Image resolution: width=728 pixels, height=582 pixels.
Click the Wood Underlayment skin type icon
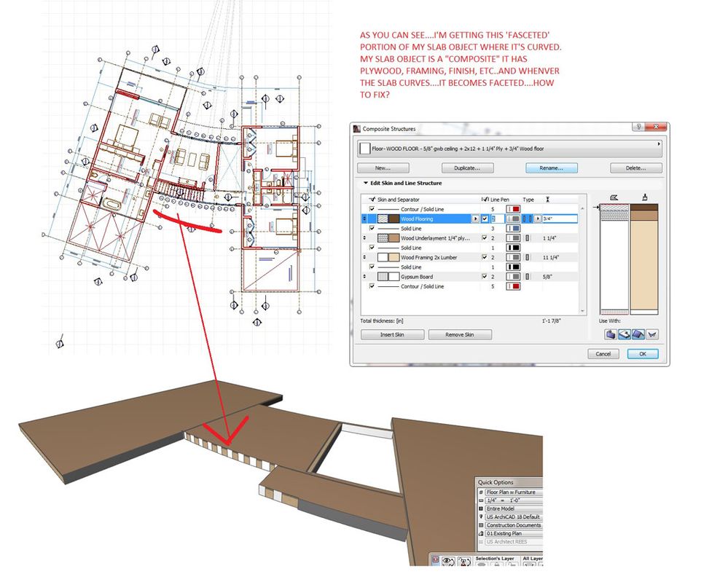point(528,238)
